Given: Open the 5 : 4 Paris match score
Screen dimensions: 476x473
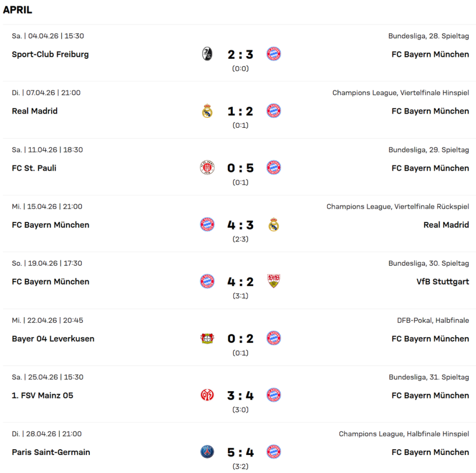Looking at the screenshot, I should pos(240,452).
